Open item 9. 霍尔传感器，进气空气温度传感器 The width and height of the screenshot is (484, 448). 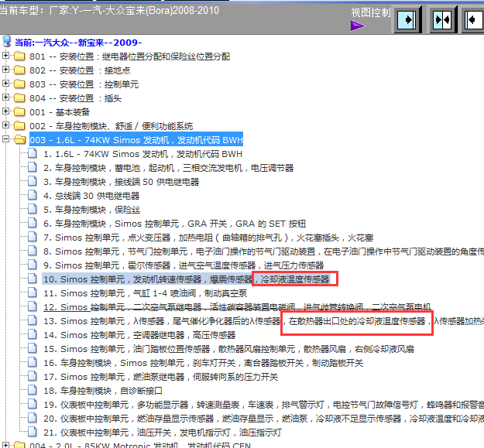(x=184, y=265)
